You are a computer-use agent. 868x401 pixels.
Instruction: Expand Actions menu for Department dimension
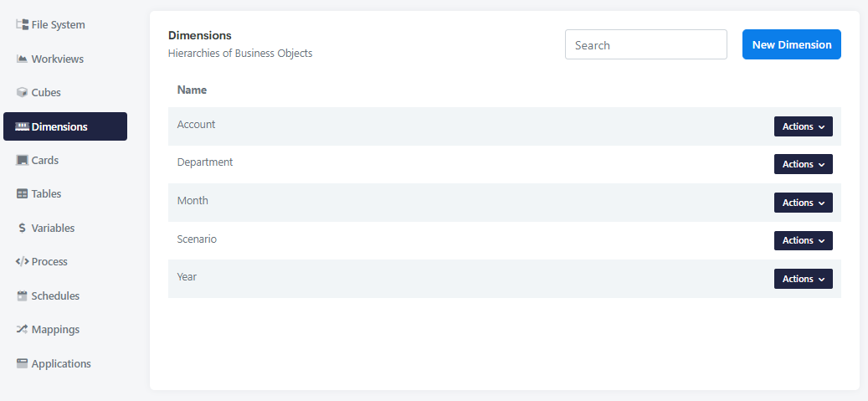(803, 164)
